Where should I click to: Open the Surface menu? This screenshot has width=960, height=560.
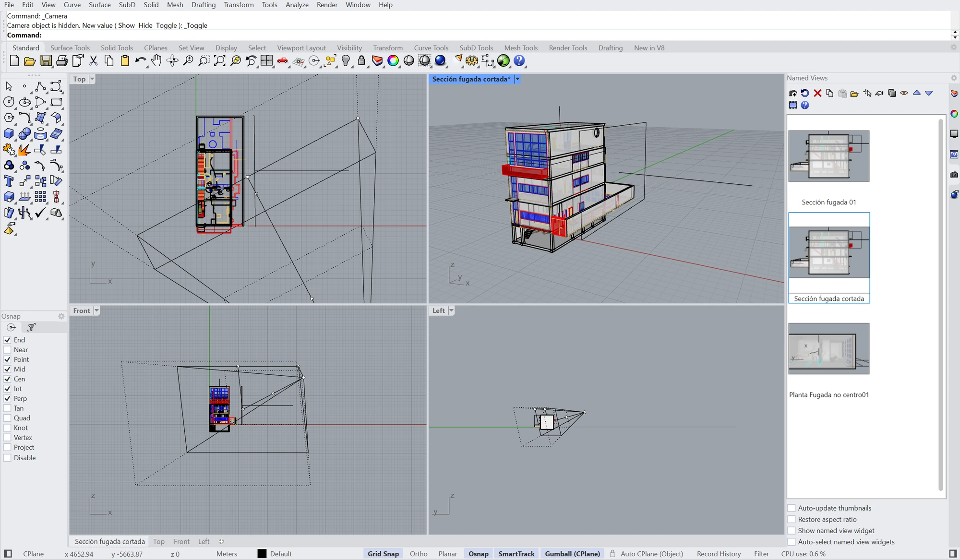click(100, 5)
